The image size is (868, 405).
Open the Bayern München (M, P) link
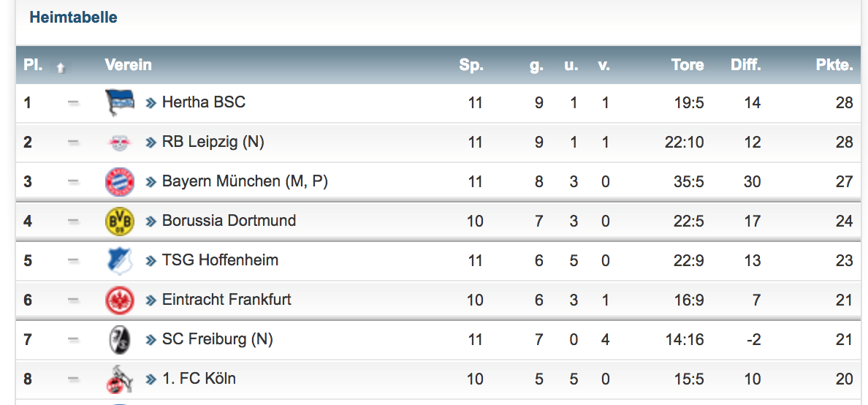click(244, 181)
